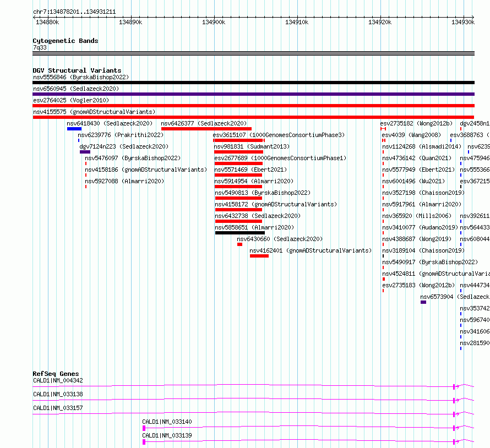Click the purple nsv6560945 variant bar
Screen dimensions: 490x448
[253, 94]
